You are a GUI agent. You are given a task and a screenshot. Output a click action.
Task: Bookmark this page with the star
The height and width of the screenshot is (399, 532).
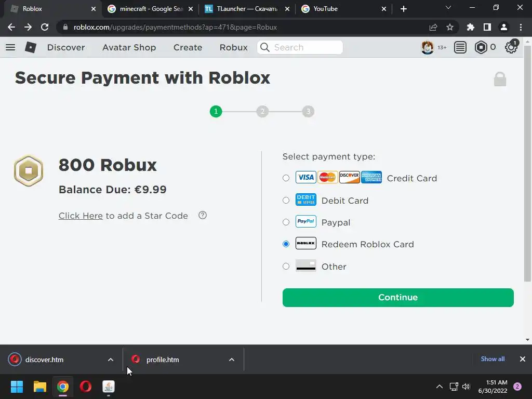[x=449, y=27]
